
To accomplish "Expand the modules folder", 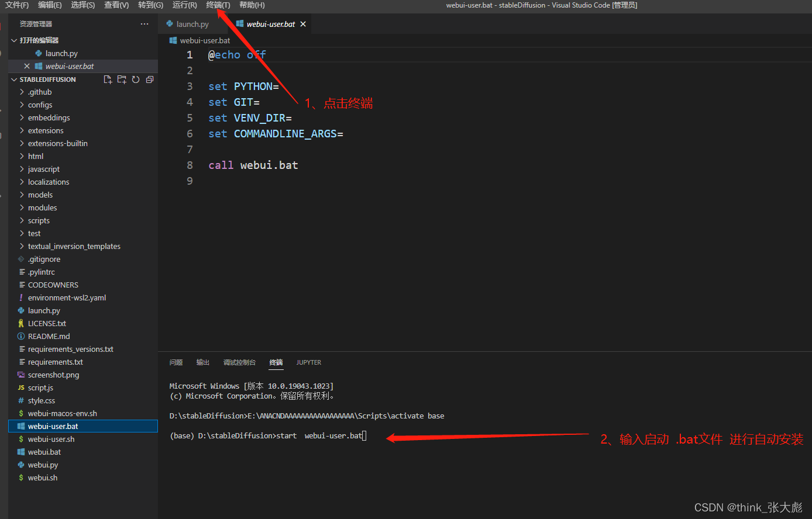I will 83,207.
